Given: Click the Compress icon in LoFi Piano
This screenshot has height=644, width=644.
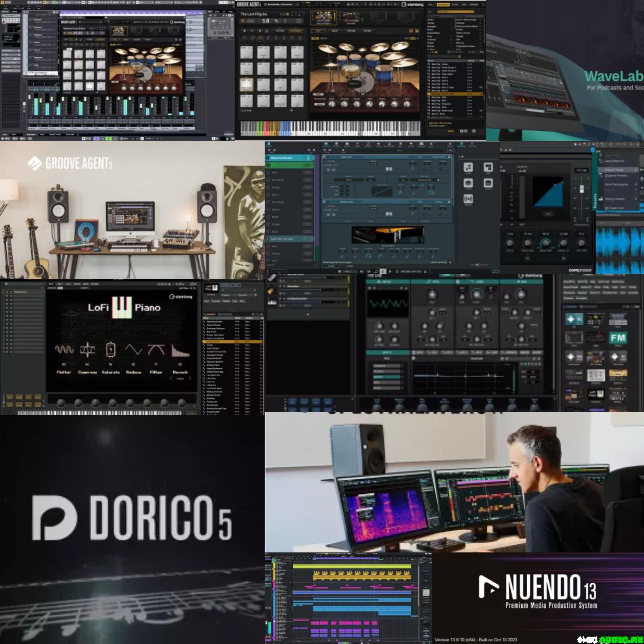Looking at the screenshot, I should pos(87,350).
